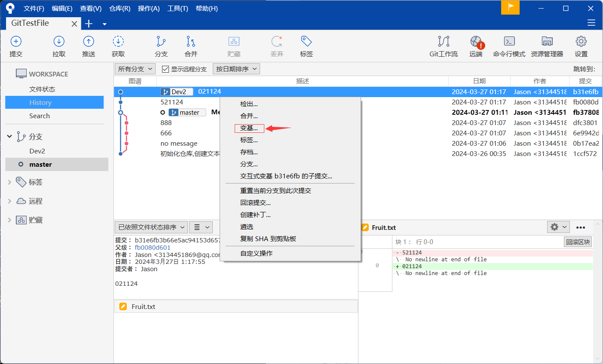Select Search in the sidebar
Viewport: 603px width, 364px height.
click(x=40, y=116)
